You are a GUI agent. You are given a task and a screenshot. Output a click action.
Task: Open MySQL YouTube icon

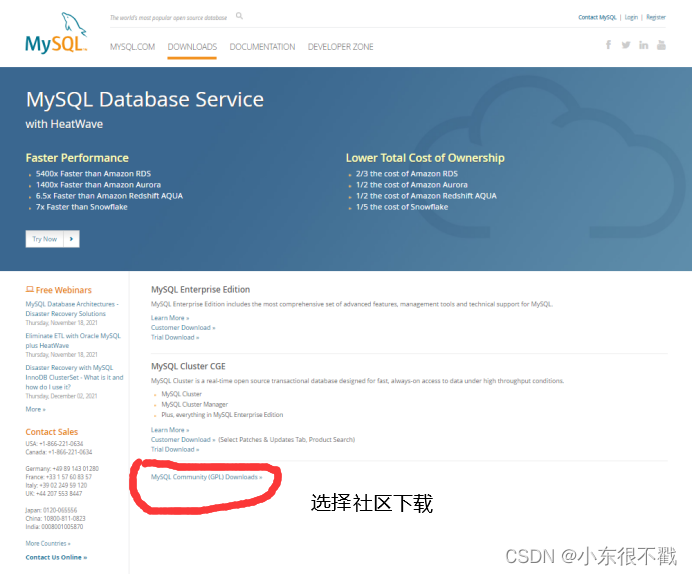point(661,45)
